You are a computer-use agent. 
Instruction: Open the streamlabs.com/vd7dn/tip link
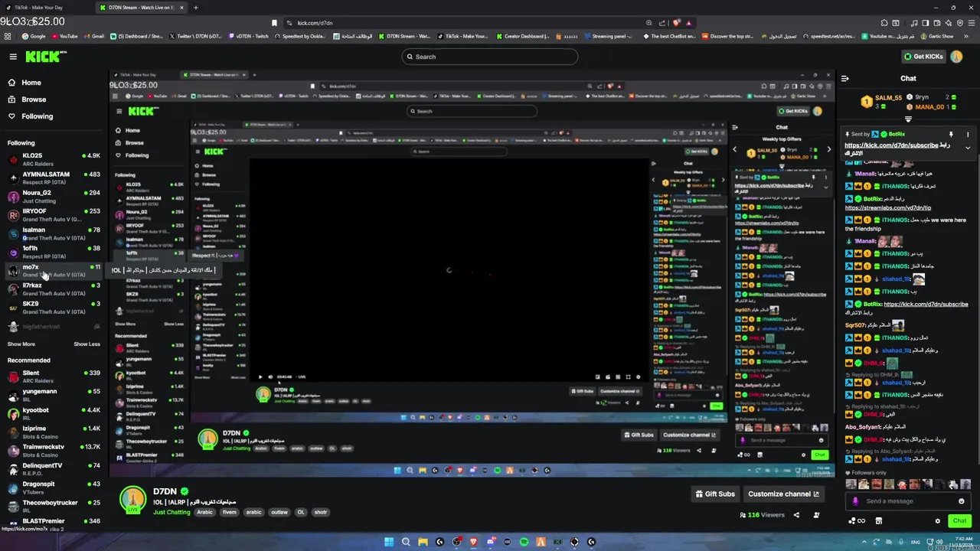point(888,207)
